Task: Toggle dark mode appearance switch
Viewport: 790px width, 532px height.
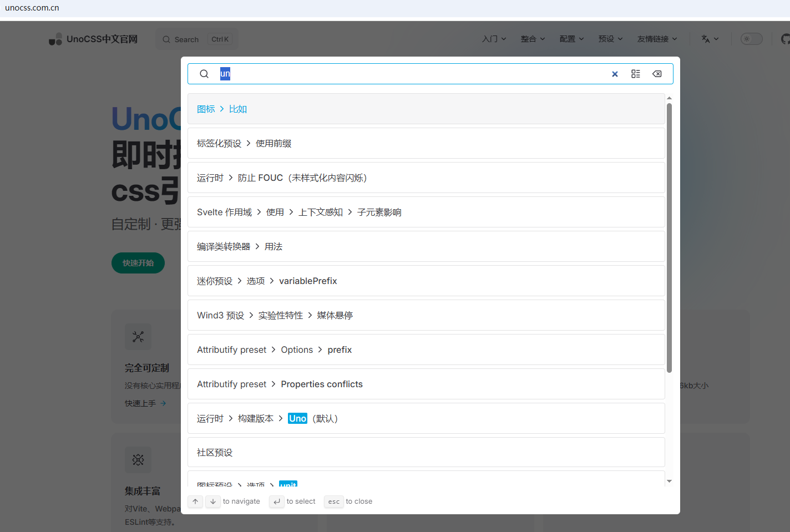Action: pyautogui.click(x=752, y=39)
